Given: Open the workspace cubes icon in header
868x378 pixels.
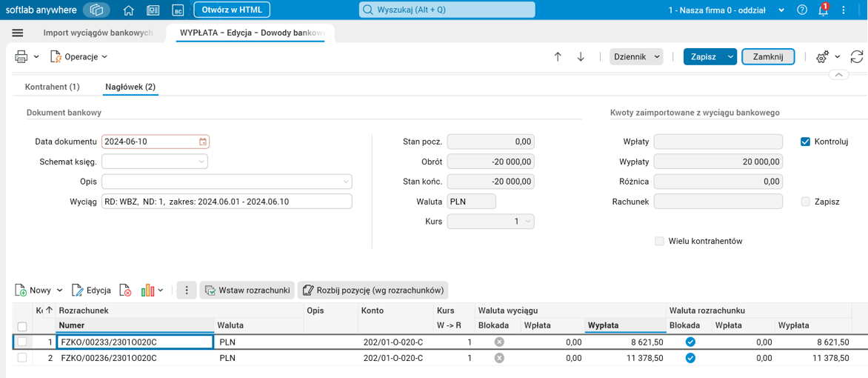Looking at the screenshot, I should (96, 10).
